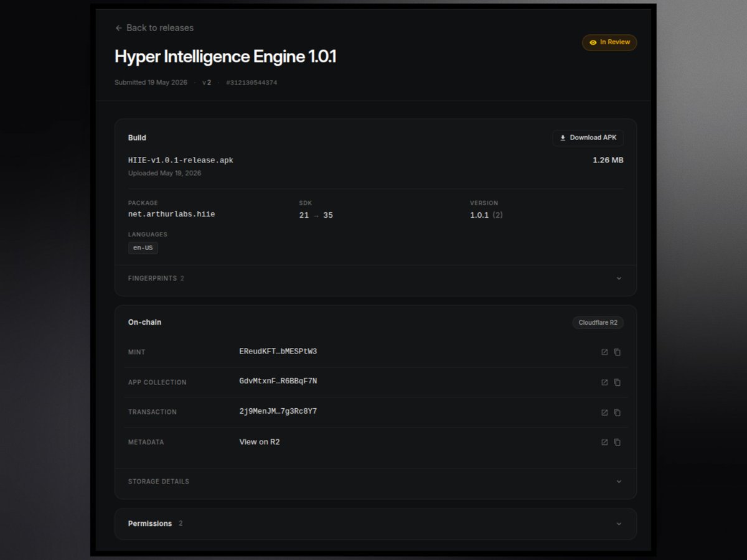Screen dimensions: 747x560
Task: Click the release ID #312130544374
Action: click(251, 83)
